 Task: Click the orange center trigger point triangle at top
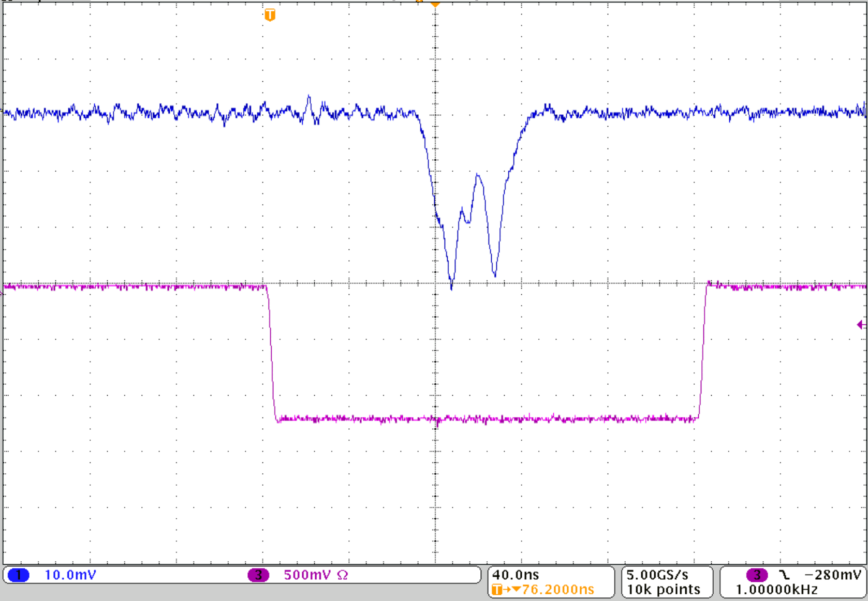435,4
